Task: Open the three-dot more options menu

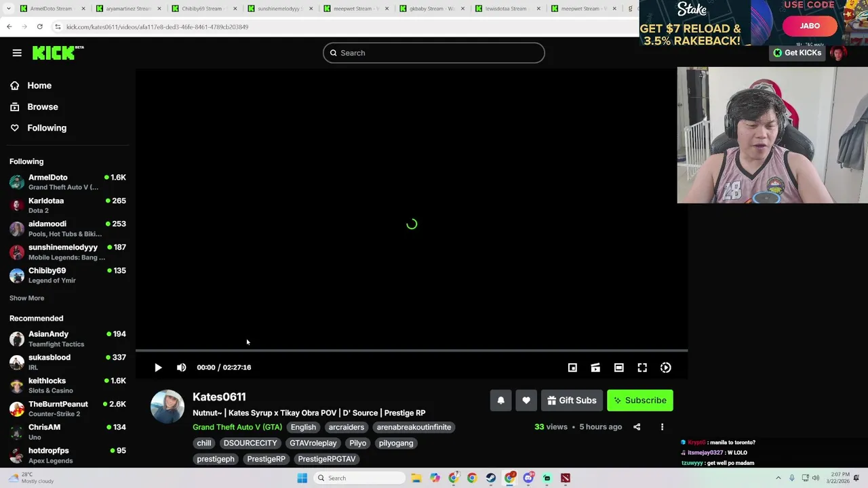Action: [662, 427]
